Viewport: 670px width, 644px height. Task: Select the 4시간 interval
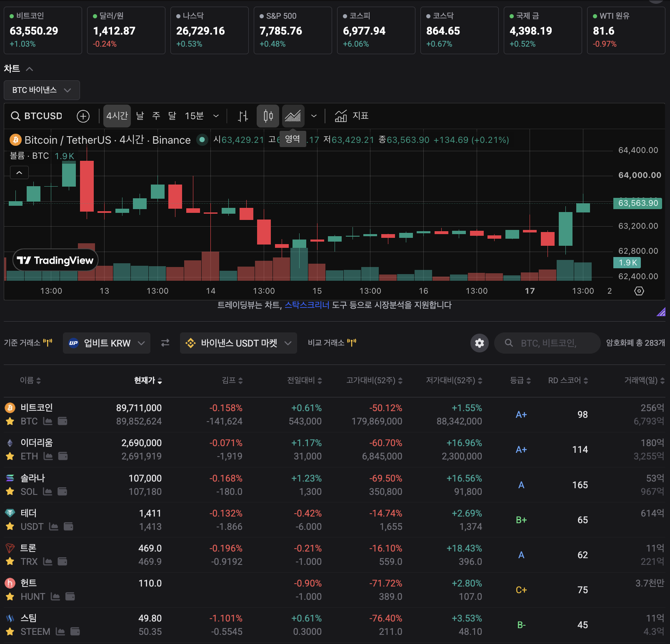[x=117, y=116]
